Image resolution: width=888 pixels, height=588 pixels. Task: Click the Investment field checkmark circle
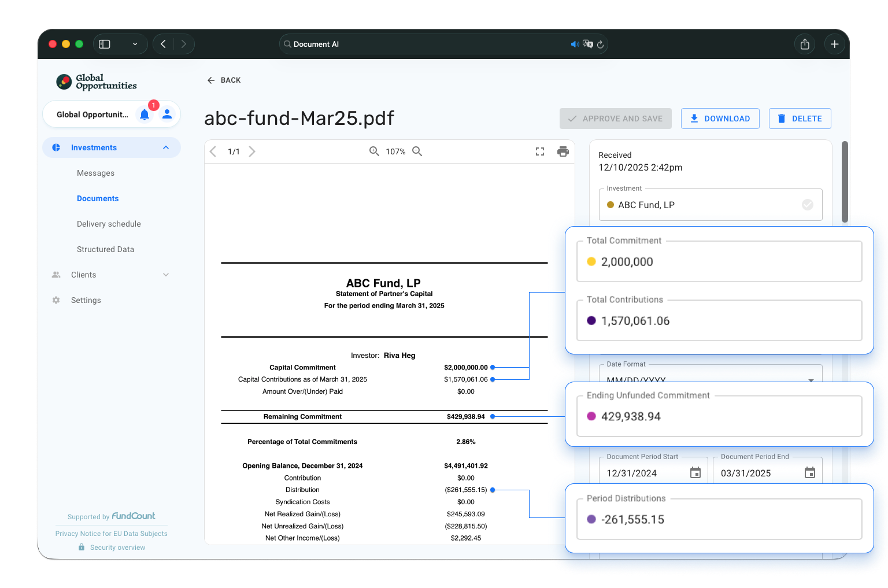coord(808,205)
